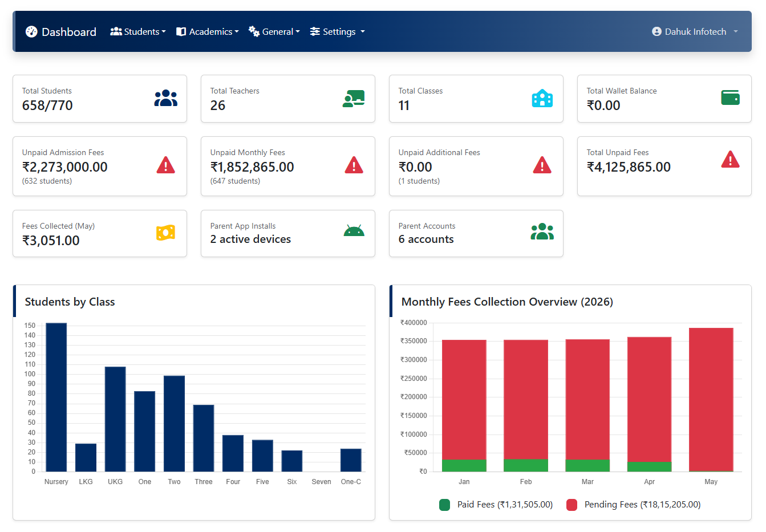Click the Unpaid Admission Fees warning triangle
Image resolution: width=766 pixels, height=532 pixels.
coord(165,165)
